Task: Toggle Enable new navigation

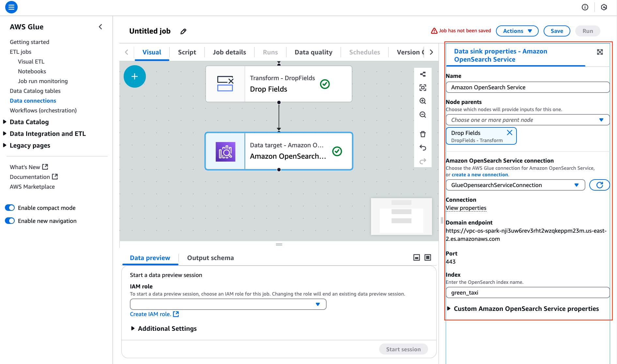Action: 10,221
